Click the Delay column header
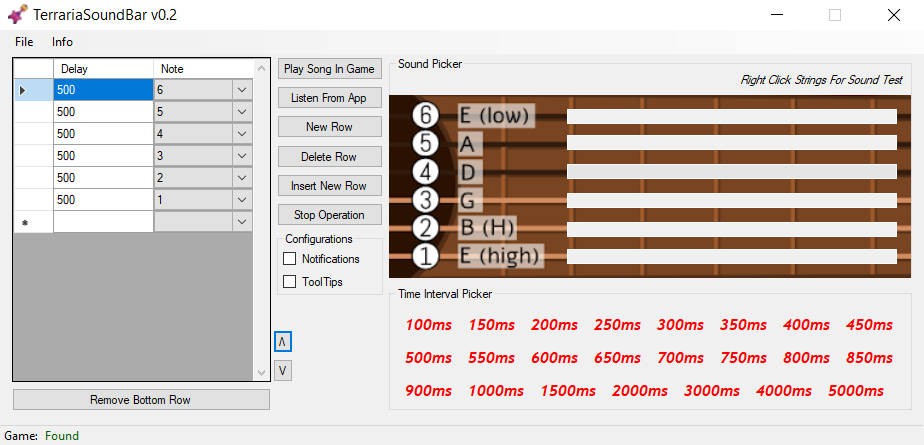This screenshot has width=924, height=445. tap(104, 69)
